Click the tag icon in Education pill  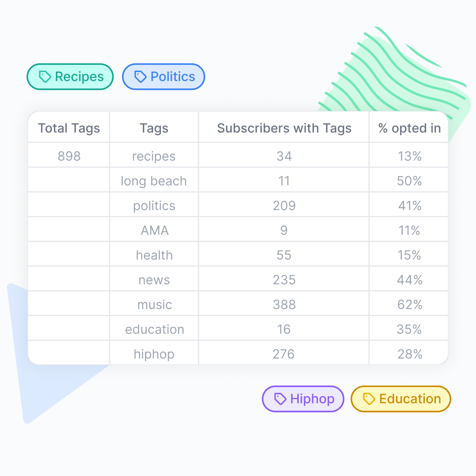(369, 399)
